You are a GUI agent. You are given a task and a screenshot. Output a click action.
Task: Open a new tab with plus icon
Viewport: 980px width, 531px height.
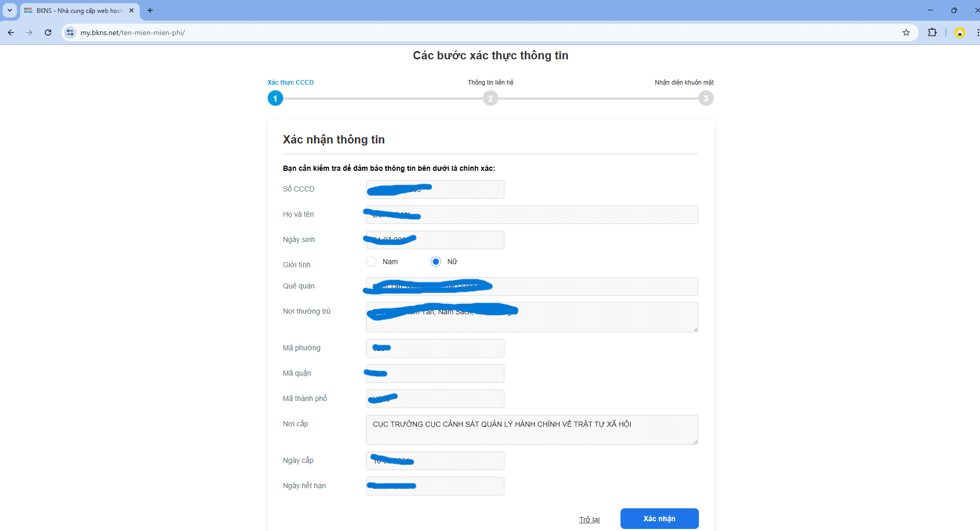click(150, 10)
